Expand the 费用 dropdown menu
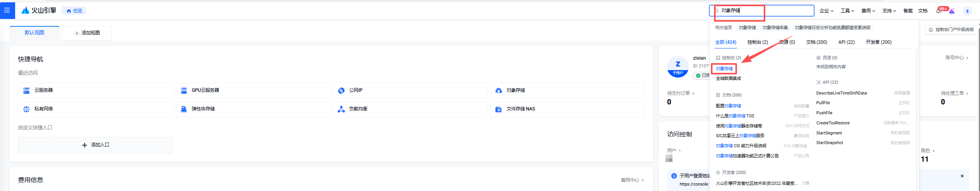 (868, 11)
